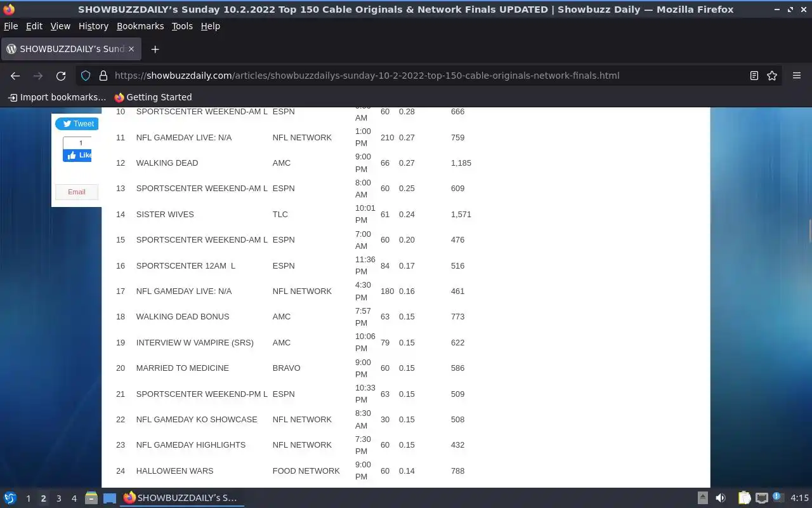The image size is (812, 508).
Task: Select Firefox window in the taskbar
Action: click(x=182, y=498)
